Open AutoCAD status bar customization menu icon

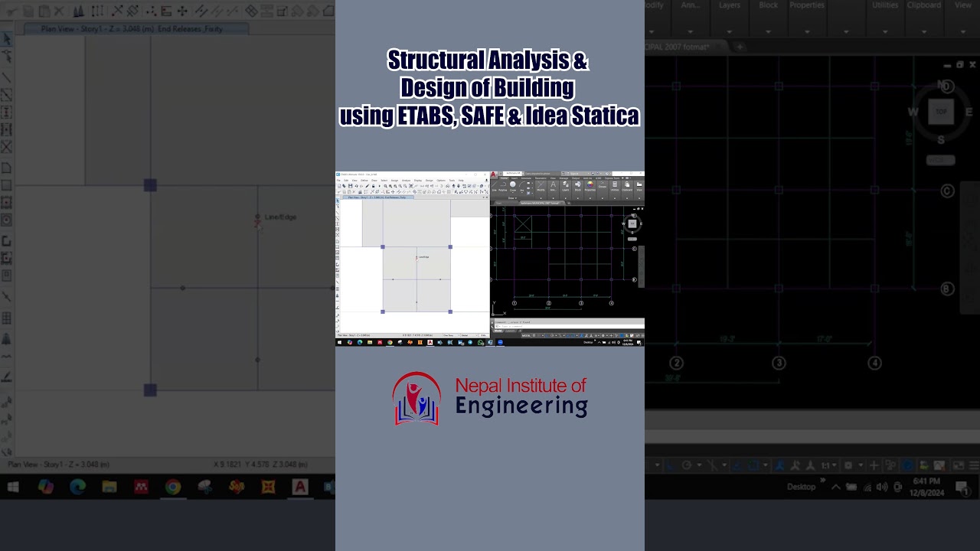(x=973, y=465)
